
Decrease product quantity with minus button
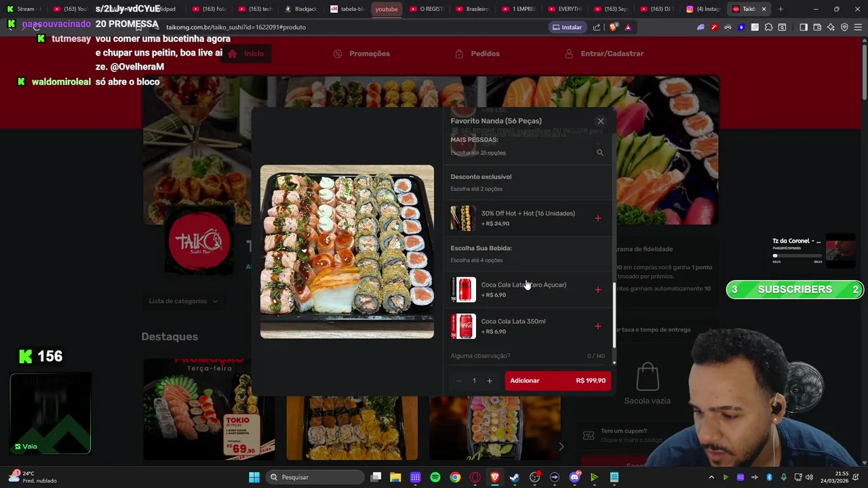coord(458,381)
